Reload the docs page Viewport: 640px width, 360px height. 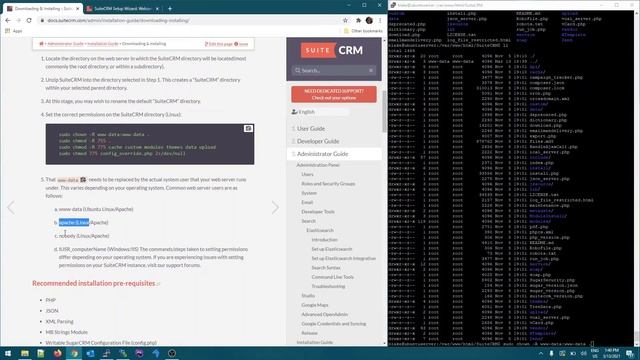click(x=29, y=20)
